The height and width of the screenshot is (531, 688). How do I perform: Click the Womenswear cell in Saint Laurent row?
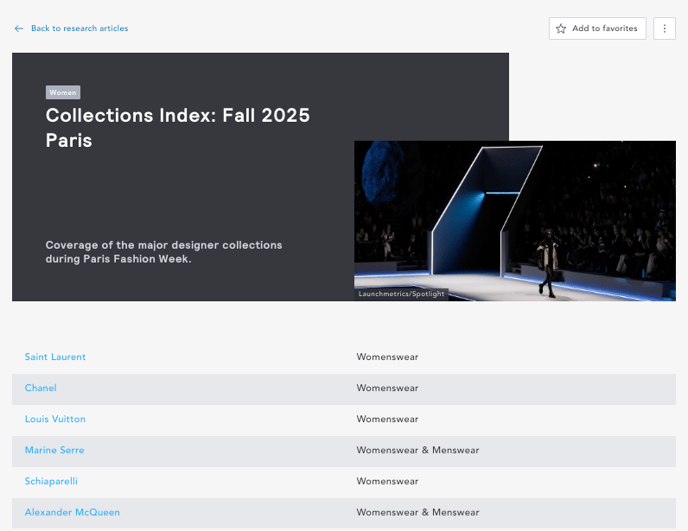(387, 357)
